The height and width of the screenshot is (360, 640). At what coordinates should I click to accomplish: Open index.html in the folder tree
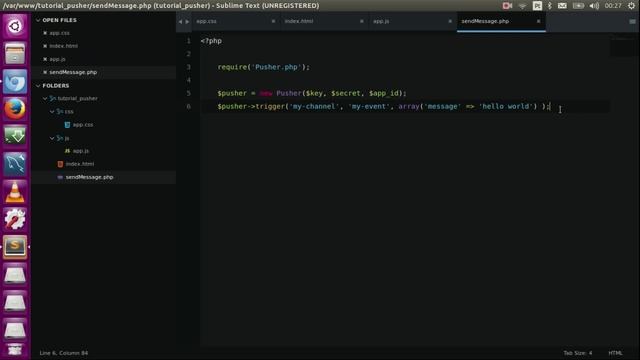80,164
